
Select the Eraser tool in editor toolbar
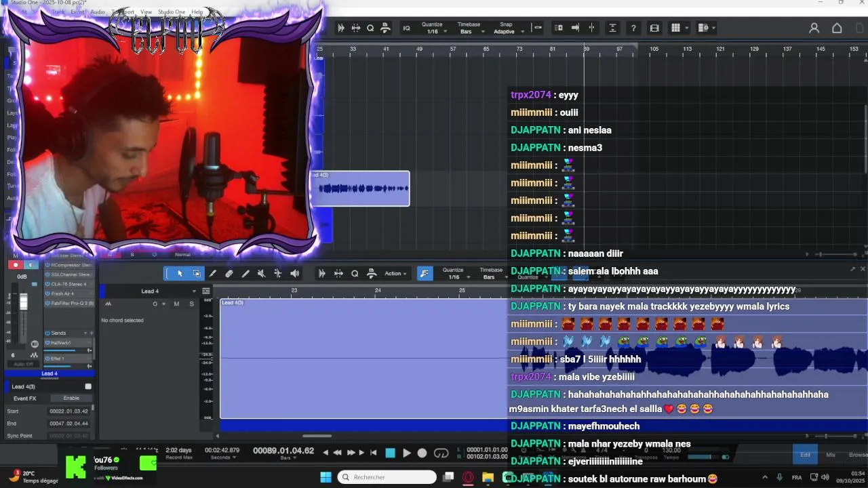229,273
